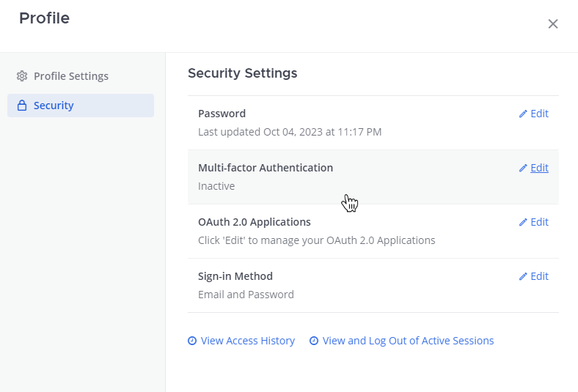Image resolution: width=578 pixels, height=392 pixels.
Task: Click the Multi-factor Authentication Inactive status text
Action: tap(216, 186)
